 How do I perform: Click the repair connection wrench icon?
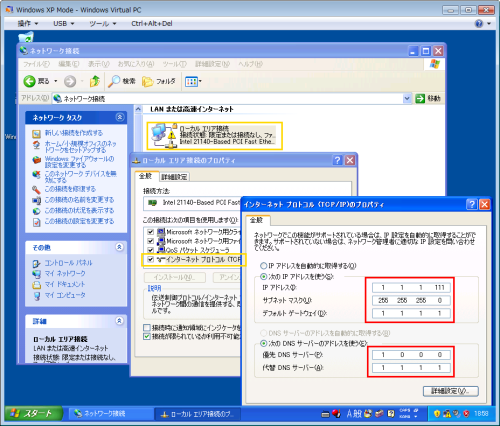36,190
